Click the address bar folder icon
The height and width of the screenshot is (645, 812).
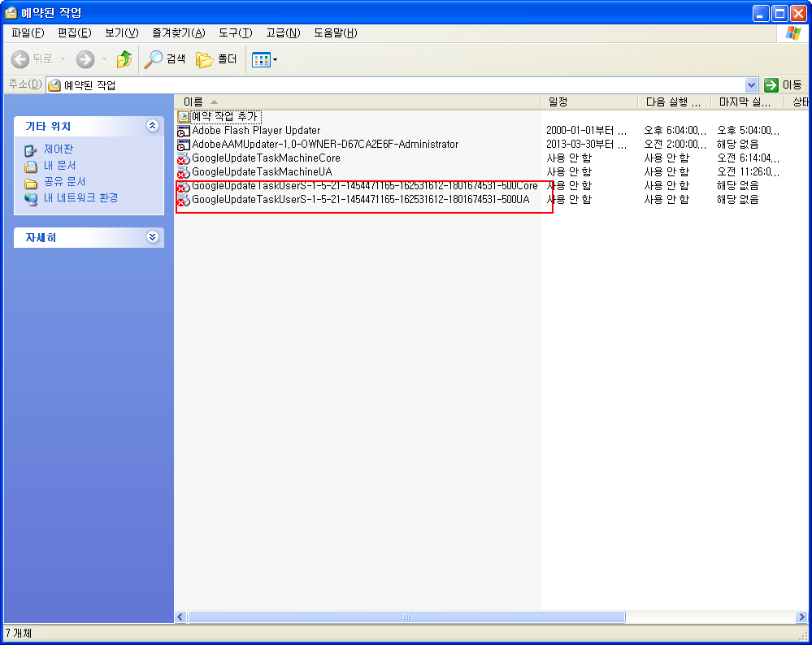point(54,85)
